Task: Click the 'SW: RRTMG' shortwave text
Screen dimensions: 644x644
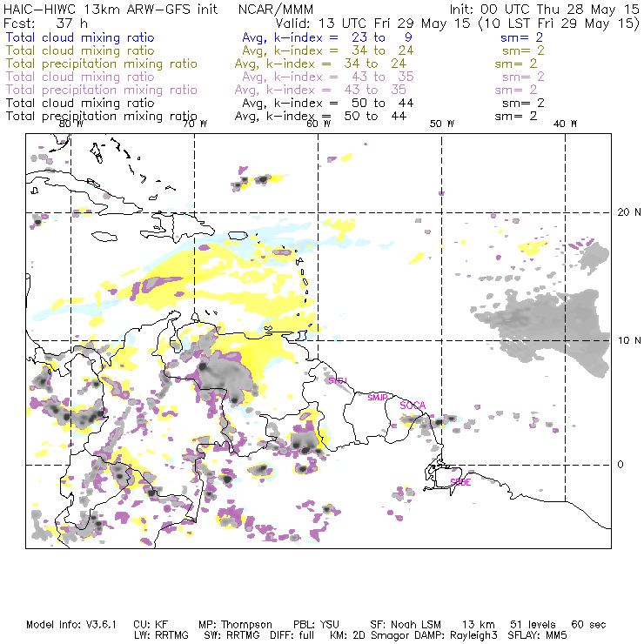Action: (x=231, y=635)
